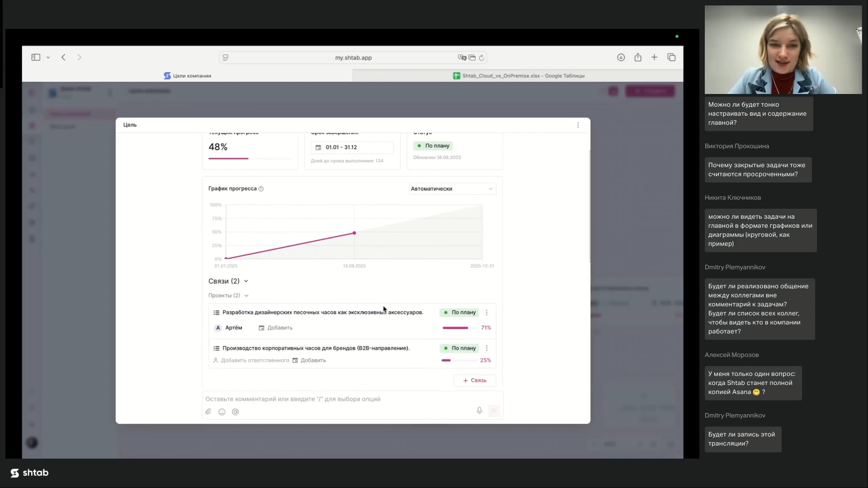
Task: Open the 01.01 - 31.12 date field
Action: 352,147
